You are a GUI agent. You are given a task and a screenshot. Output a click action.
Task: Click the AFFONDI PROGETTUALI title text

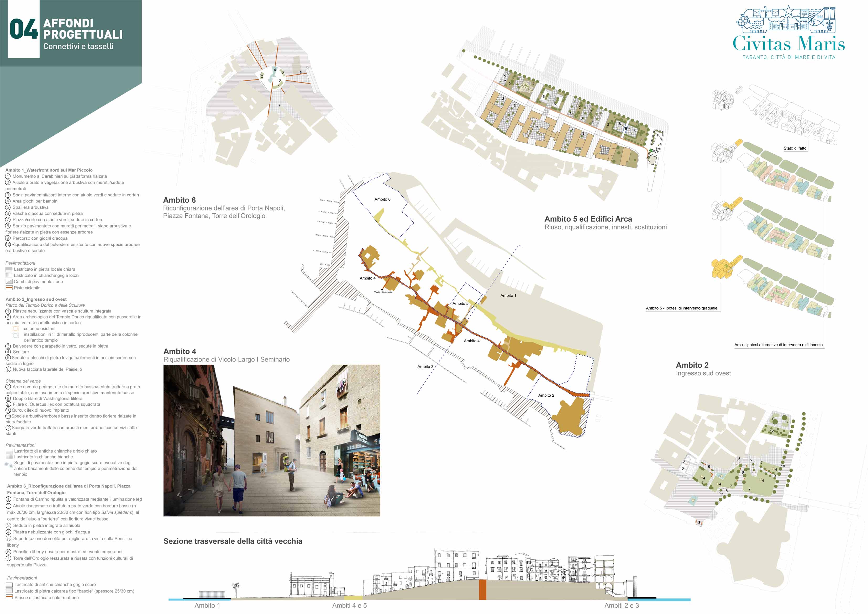click(x=83, y=29)
